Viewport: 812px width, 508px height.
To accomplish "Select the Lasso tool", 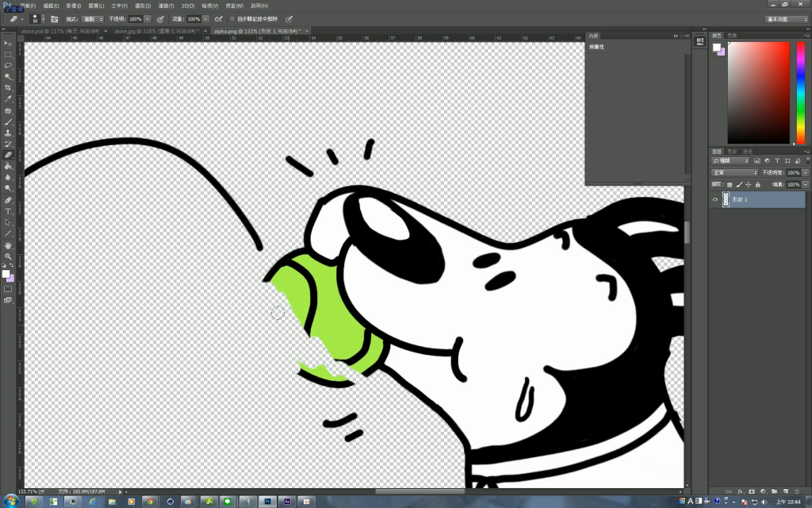I will pos(8,65).
